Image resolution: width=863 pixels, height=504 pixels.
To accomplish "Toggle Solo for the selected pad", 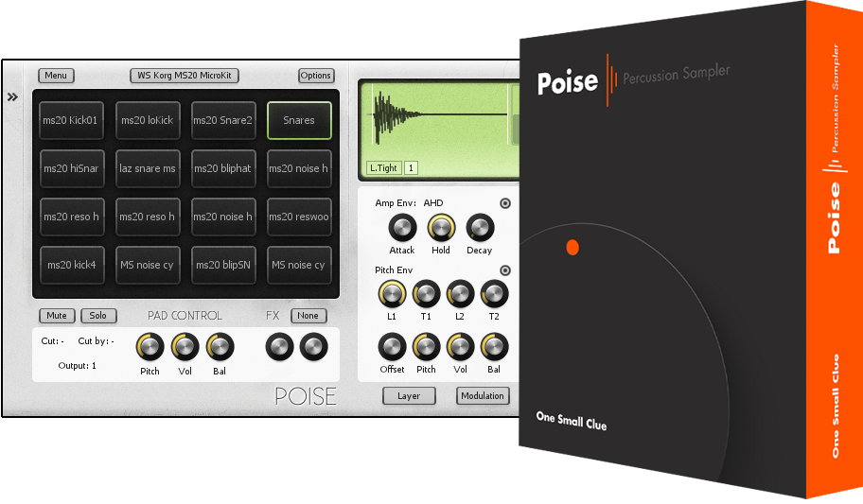I will (x=97, y=316).
